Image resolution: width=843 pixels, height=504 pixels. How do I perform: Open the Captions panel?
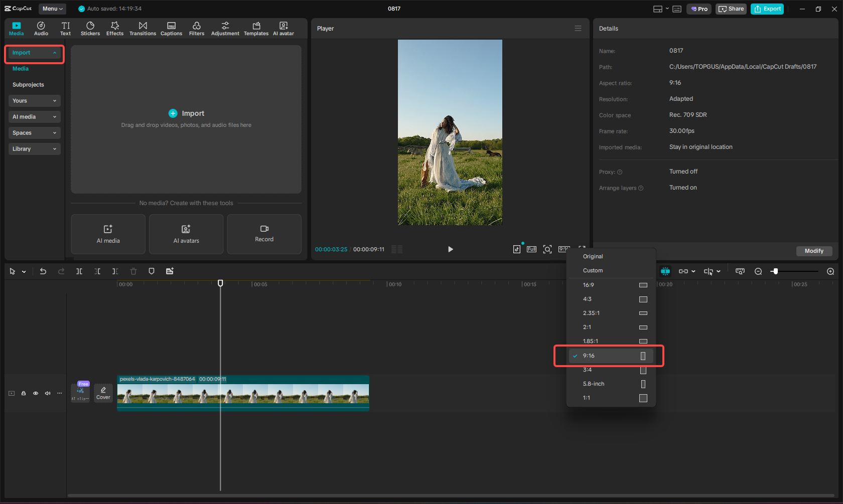pyautogui.click(x=171, y=28)
